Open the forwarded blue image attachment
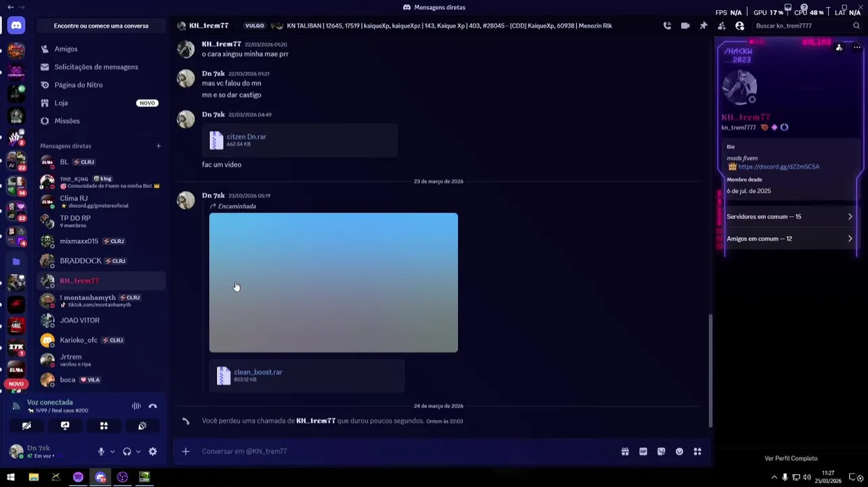The image size is (868, 487). click(334, 283)
